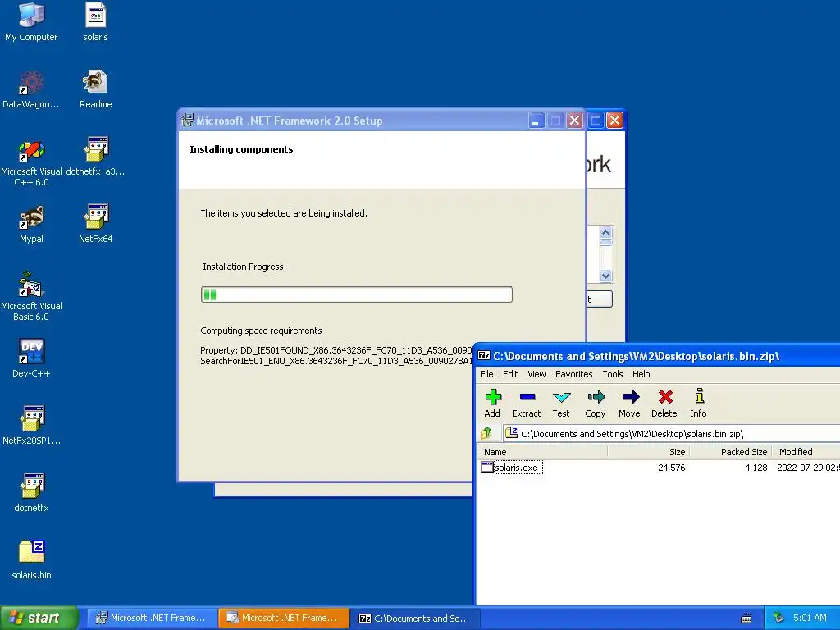Minimize the .NET Framework 2.0 Setup window
840x630 pixels.
(x=536, y=121)
